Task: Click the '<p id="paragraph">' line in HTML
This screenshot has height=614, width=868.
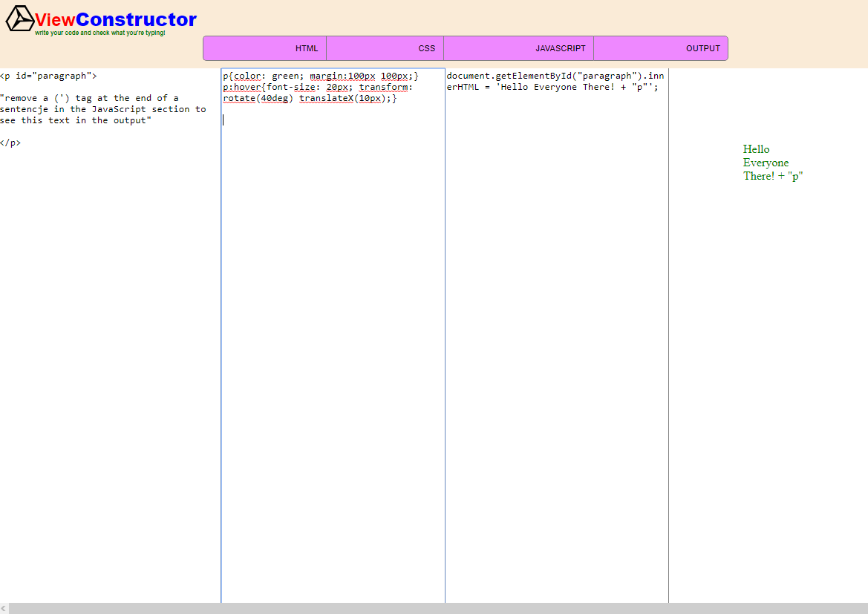Action: [x=49, y=76]
